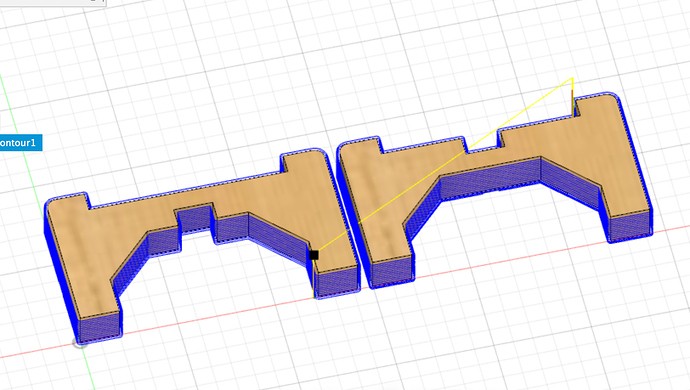Screen dimensions: 690x390
Task: Click the panel edge at the top-left corner
Action: click(x=53, y=2)
